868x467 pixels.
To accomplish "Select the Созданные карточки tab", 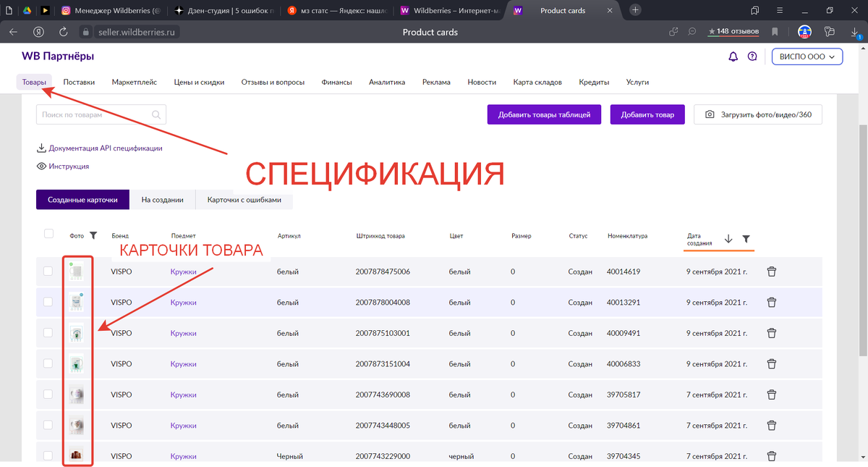I will (x=82, y=200).
